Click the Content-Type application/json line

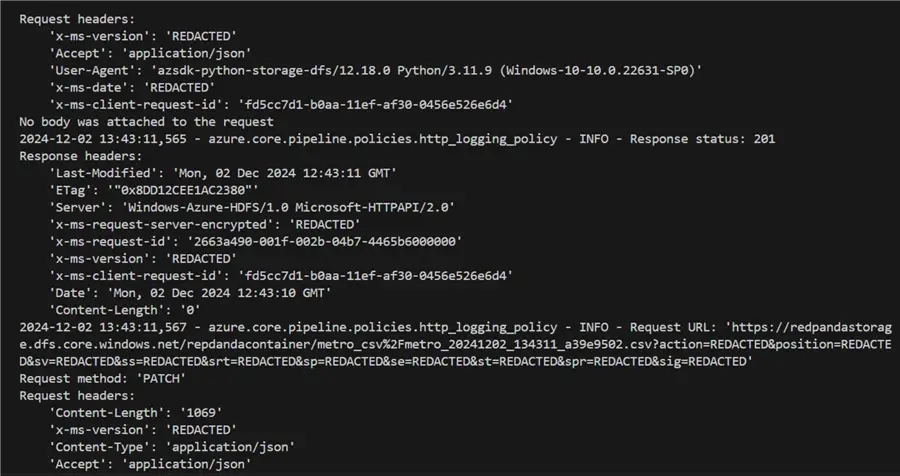172,447
